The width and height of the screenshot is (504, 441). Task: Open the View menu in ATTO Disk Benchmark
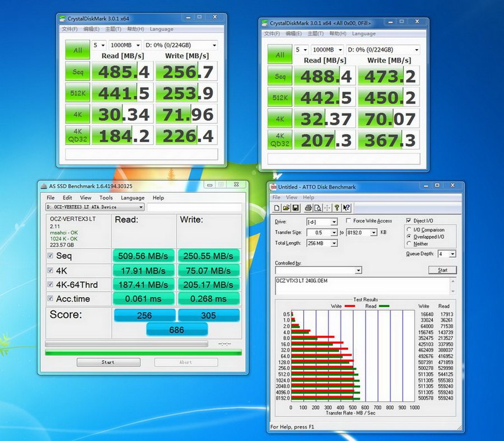pos(292,198)
